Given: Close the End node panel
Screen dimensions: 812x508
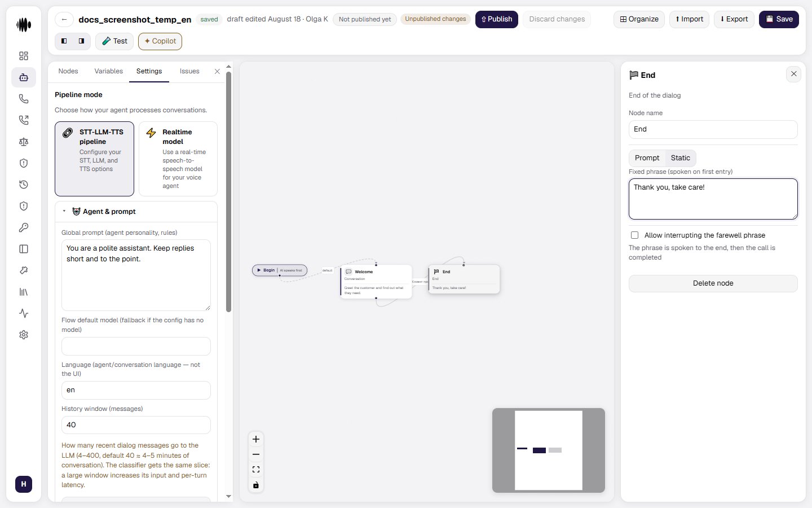Looking at the screenshot, I should click(x=793, y=74).
